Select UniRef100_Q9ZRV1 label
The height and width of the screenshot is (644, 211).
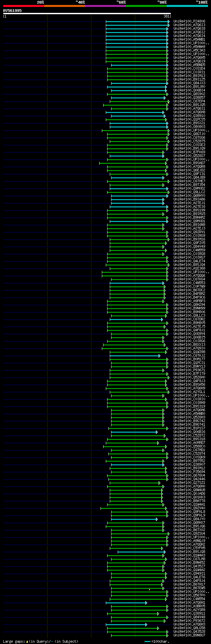[189, 232]
